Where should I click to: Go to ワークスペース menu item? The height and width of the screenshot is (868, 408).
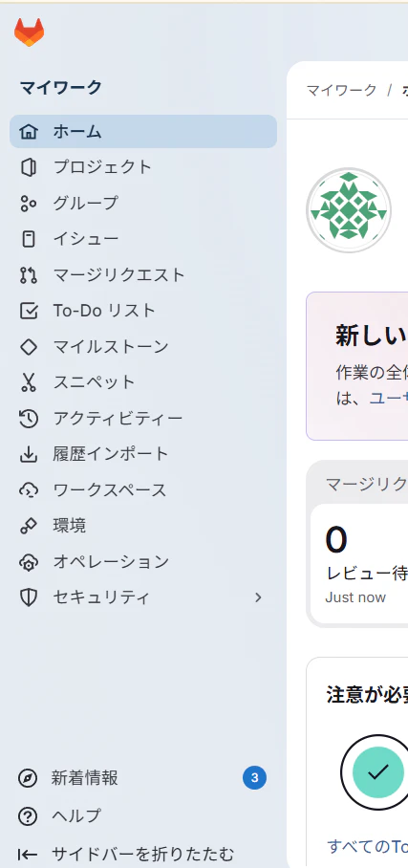[143, 489]
